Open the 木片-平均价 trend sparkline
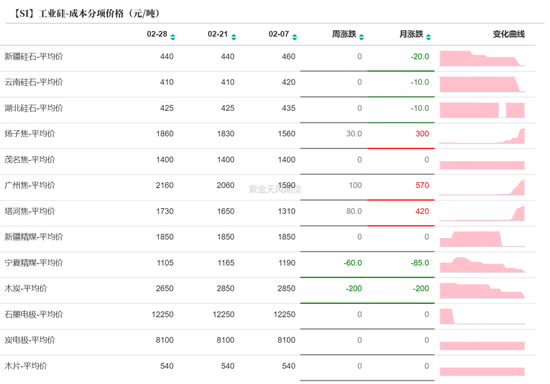550x384 pixels. pyautogui.click(x=482, y=371)
